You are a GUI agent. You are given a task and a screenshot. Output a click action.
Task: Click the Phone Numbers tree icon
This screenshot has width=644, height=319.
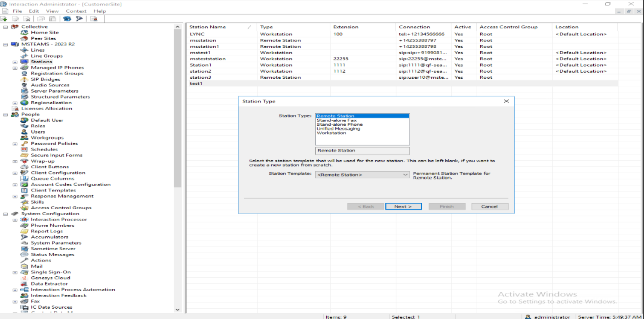[24, 226]
